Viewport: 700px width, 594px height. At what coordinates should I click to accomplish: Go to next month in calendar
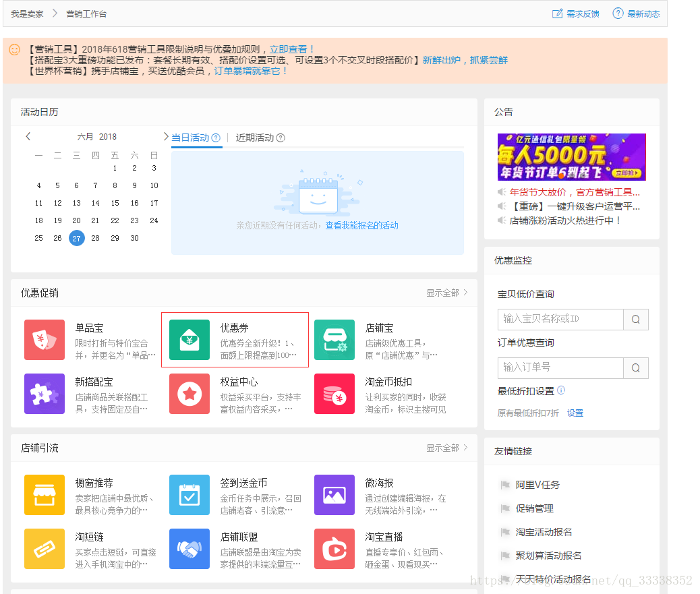point(166,136)
